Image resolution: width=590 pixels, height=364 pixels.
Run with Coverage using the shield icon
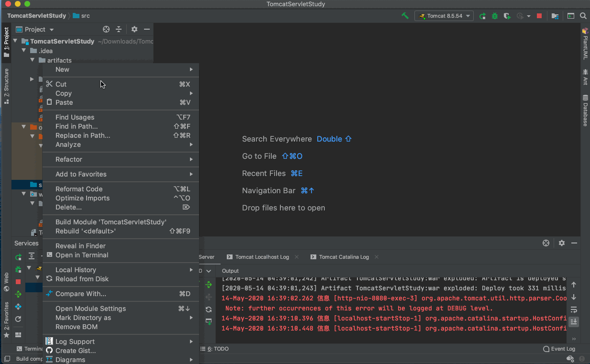click(x=507, y=16)
